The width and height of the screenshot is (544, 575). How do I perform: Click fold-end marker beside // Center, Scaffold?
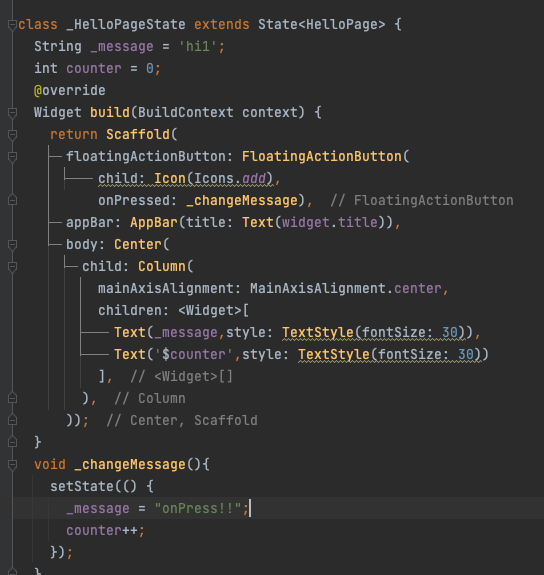(x=12, y=421)
